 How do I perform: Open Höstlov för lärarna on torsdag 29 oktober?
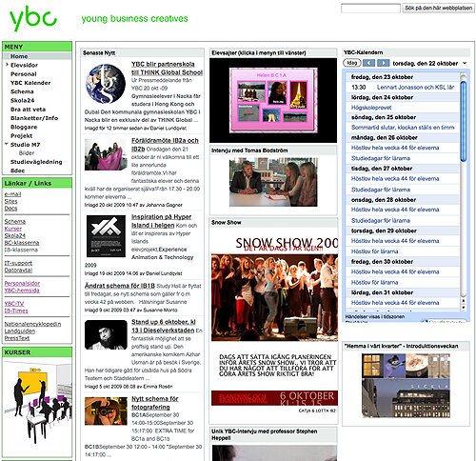[374, 251]
